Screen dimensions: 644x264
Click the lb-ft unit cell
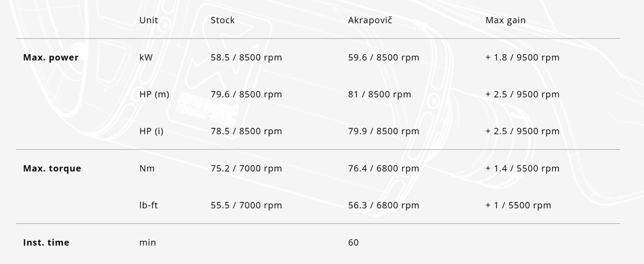(x=149, y=206)
